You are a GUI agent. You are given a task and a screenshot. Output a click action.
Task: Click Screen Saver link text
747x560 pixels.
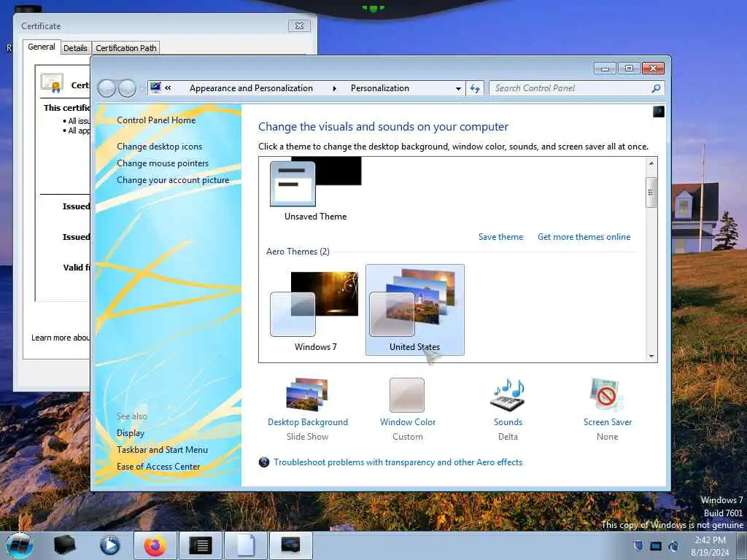point(608,422)
